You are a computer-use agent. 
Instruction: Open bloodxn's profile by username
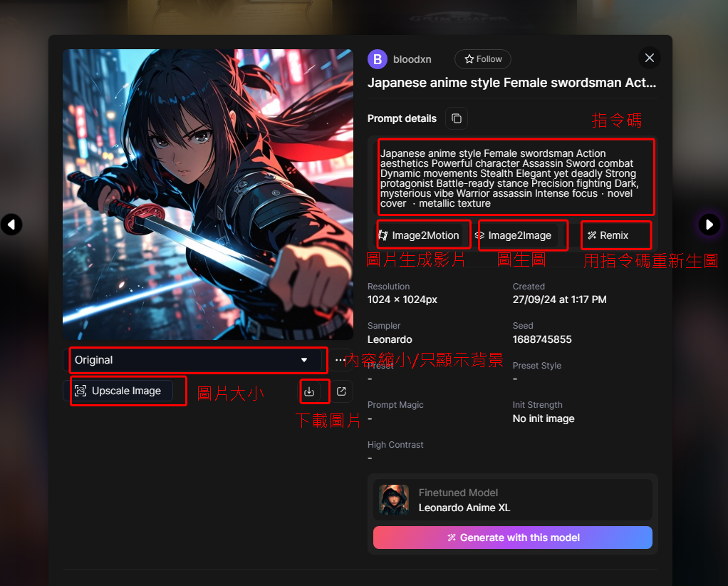412,59
